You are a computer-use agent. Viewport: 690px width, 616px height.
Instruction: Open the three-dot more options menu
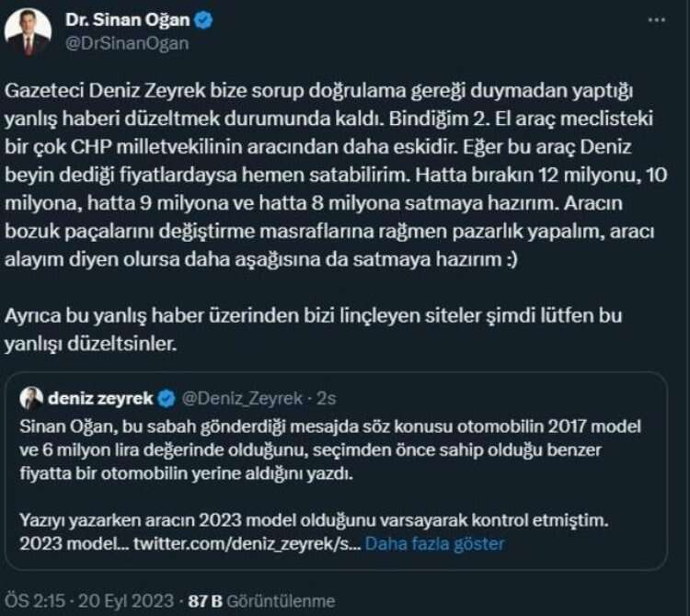[x=652, y=20]
